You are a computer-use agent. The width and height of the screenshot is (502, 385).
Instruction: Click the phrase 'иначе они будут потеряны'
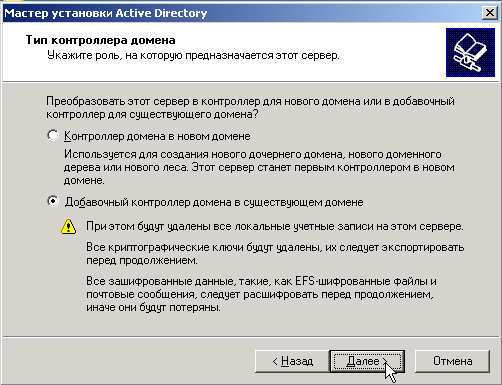pos(153,307)
